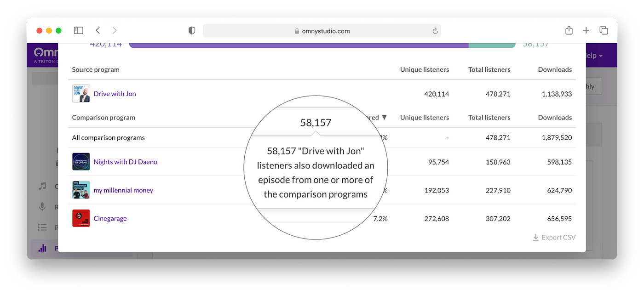The width and height of the screenshot is (644, 295).
Task: Export CSV from the table
Action: tap(554, 238)
